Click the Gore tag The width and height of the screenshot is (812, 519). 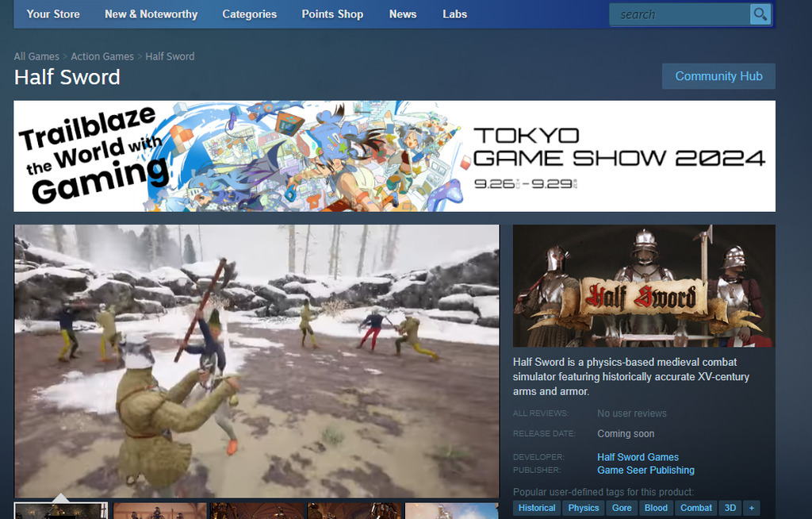622,508
